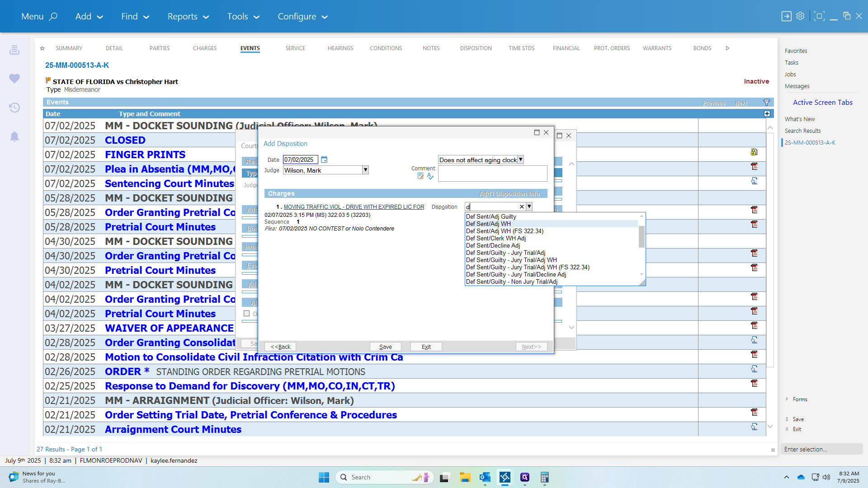
Task: Open document for Sentencing Court Minutes
Action: coord(754,181)
